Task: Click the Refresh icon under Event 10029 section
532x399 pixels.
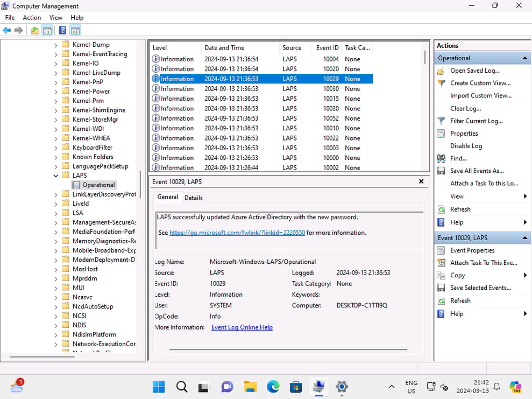Action: click(x=441, y=301)
